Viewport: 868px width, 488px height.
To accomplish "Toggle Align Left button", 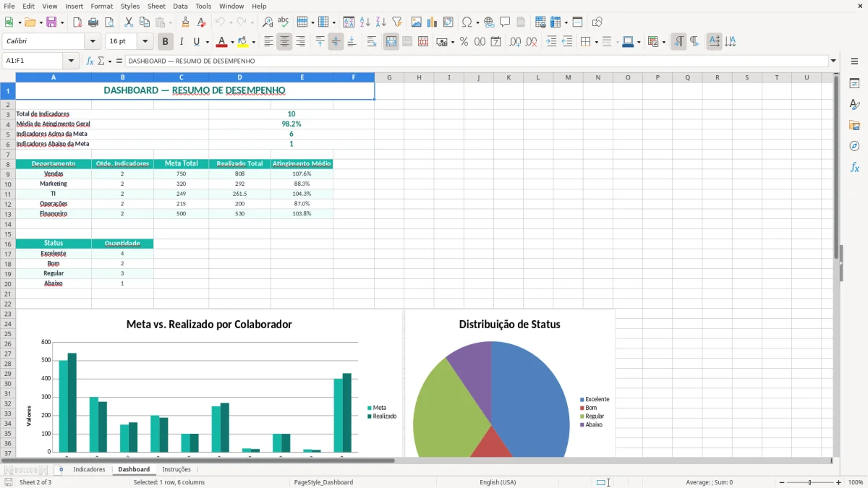I will pos(268,42).
